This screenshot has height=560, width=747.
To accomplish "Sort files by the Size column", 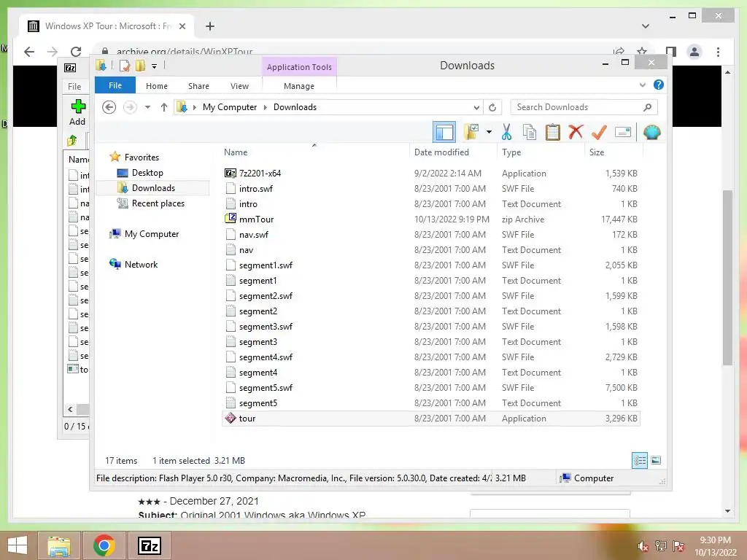I will [597, 152].
